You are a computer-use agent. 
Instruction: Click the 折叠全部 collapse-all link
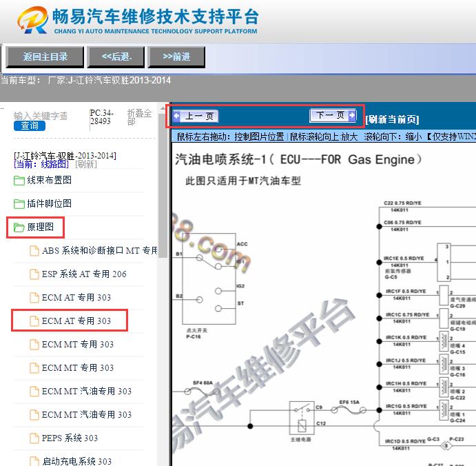(139, 117)
